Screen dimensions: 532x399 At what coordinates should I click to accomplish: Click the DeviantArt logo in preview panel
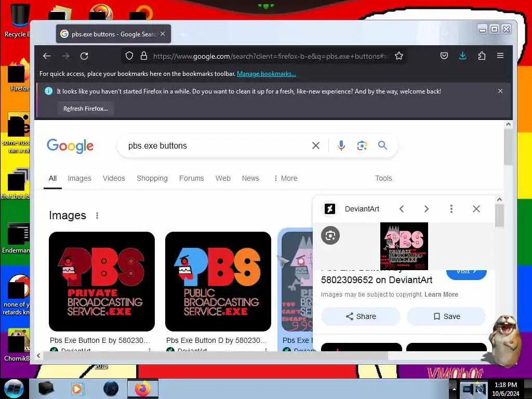(x=330, y=209)
